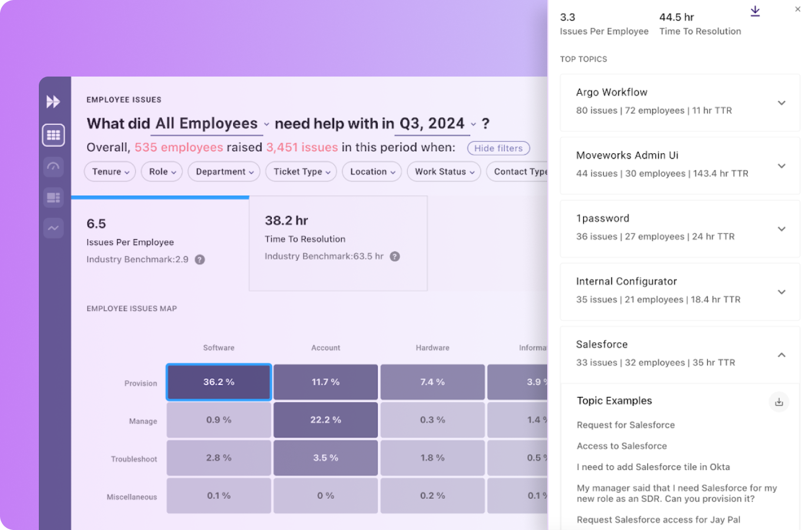Open the Department filter dropdown
The width and height of the screenshot is (812, 530).
tap(224, 171)
